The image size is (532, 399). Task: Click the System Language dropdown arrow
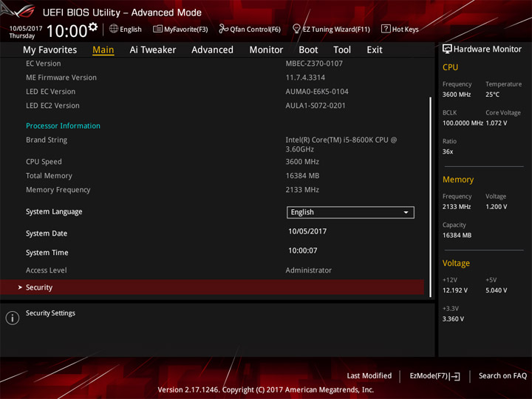(406, 212)
